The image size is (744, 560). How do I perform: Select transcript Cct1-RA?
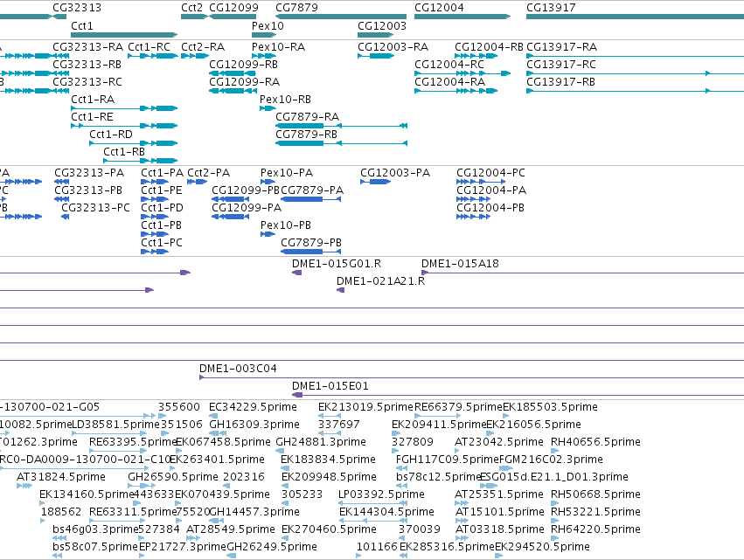click(93, 100)
